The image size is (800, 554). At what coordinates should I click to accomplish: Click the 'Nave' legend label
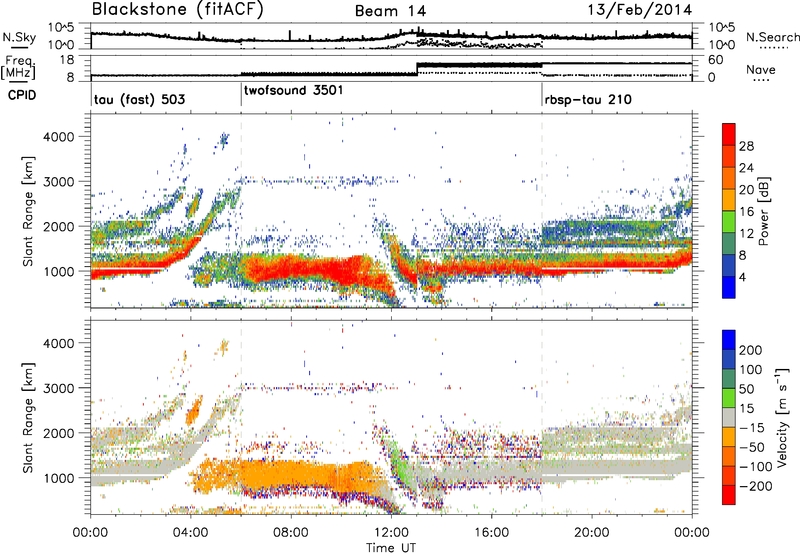[x=761, y=69]
